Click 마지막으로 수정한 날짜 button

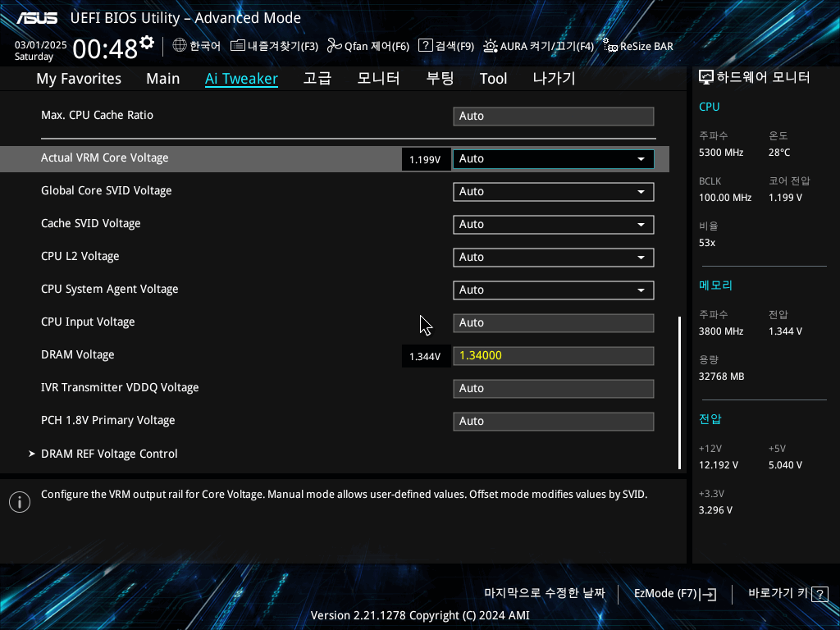coord(545,593)
